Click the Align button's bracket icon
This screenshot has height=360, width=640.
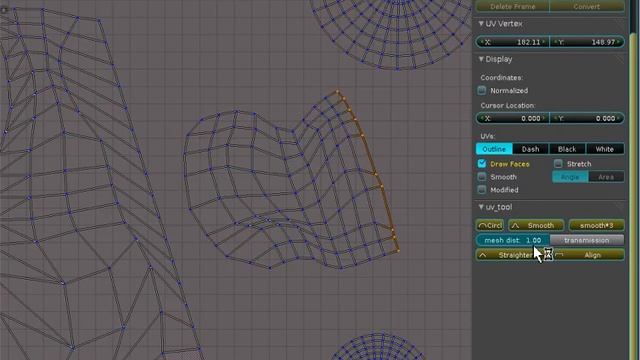pyautogui.click(x=560, y=255)
